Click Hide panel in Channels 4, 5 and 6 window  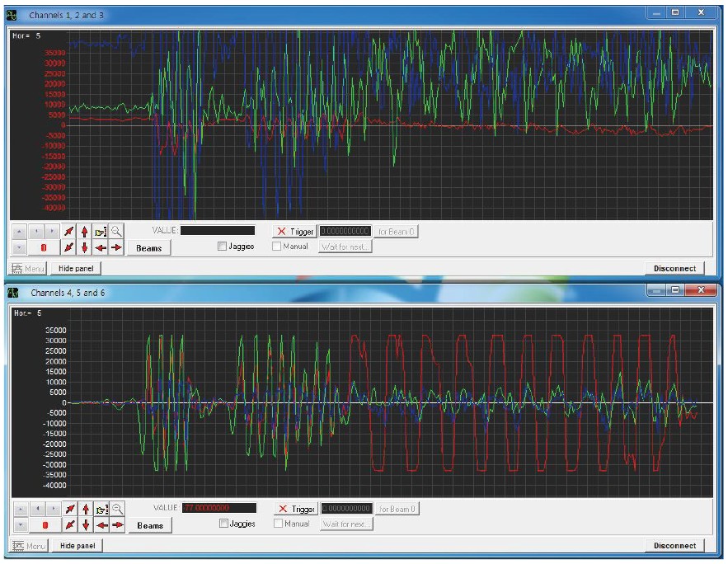pos(77,546)
